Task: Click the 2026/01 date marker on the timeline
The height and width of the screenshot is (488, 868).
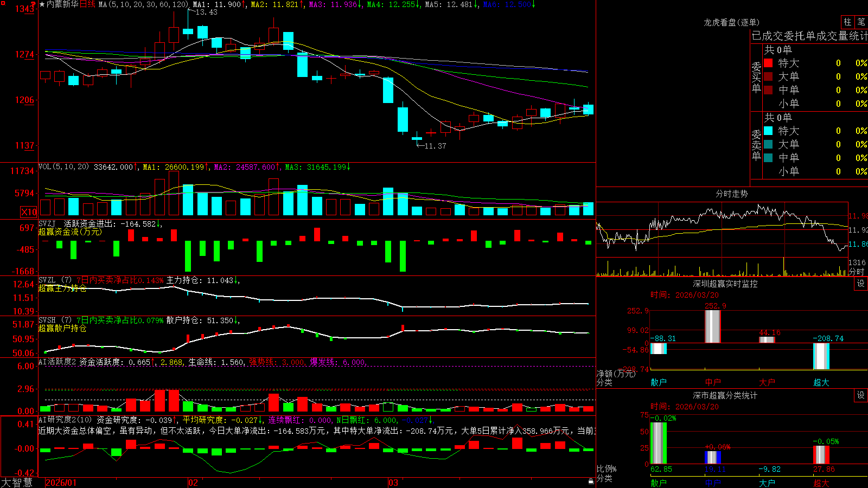Action: (x=61, y=483)
